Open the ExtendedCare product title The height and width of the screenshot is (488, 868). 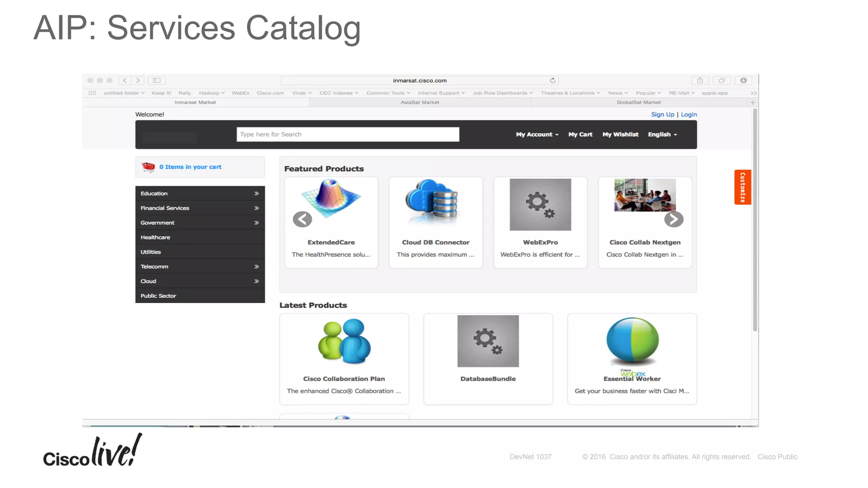pos(331,242)
